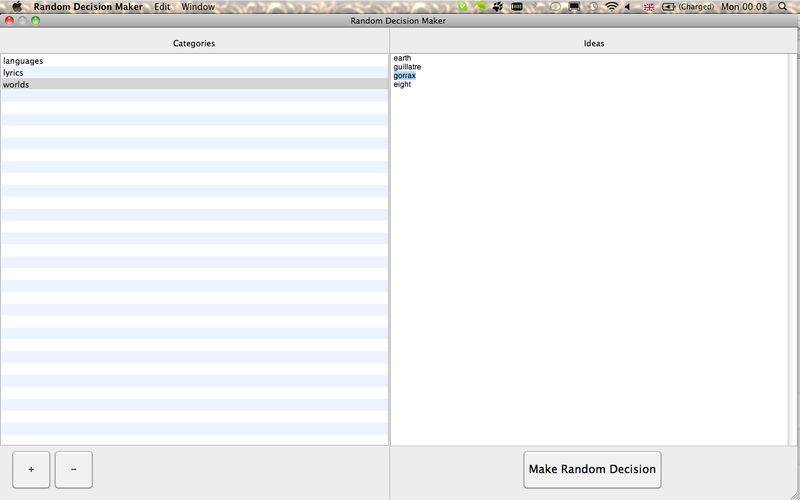Click the UK flag input source icon
800x500 pixels.
tap(649, 7)
